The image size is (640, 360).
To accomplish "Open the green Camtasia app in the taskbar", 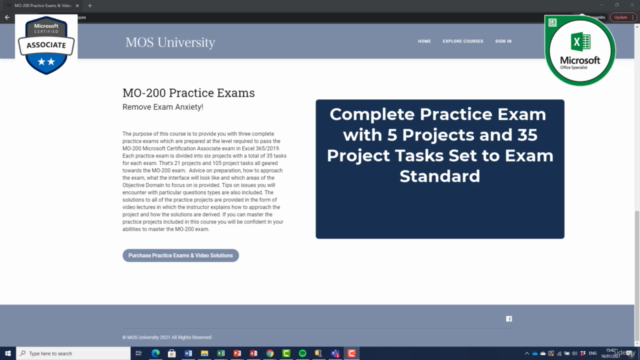I will 286,353.
